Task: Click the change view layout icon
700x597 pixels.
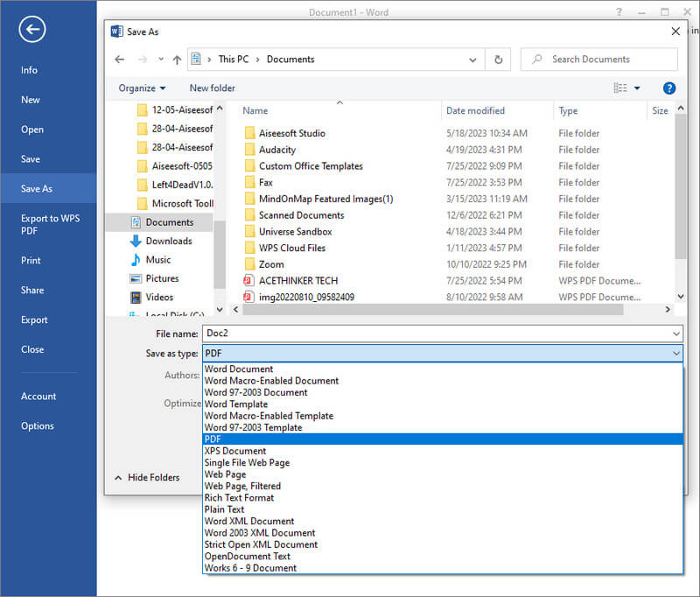Action: [621, 88]
